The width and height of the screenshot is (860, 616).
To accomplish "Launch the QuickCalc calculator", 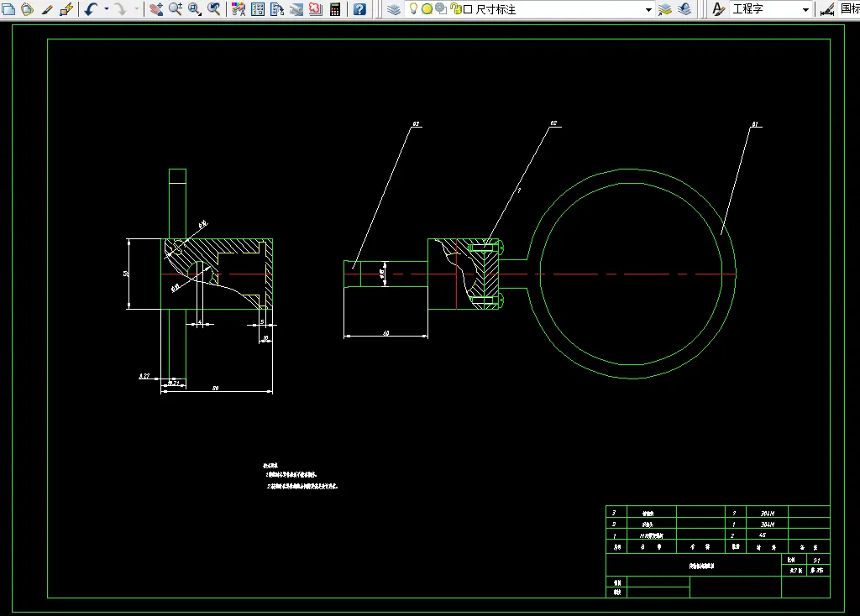I will coord(335,9).
